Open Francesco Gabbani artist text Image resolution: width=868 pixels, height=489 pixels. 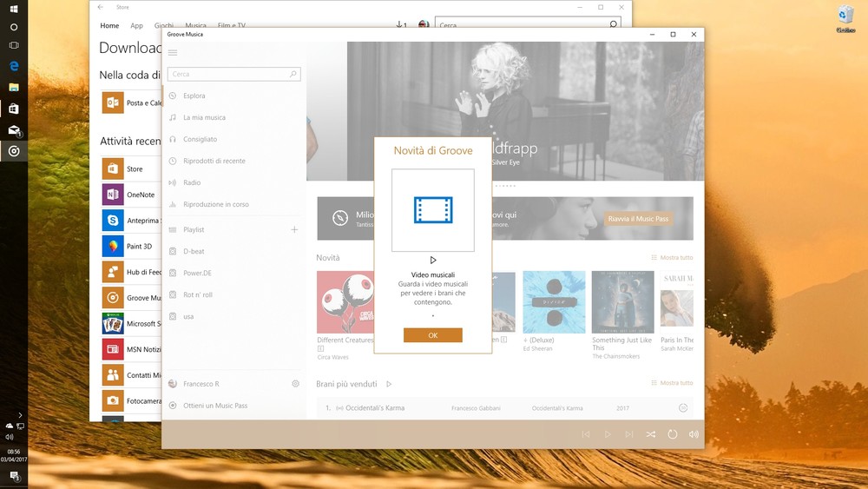(476, 408)
